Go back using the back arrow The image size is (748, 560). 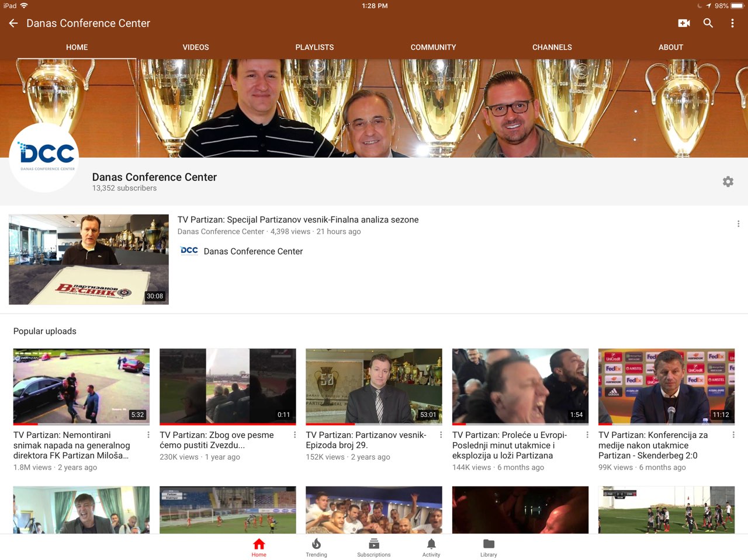pyautogui.click(x=13, y=23)
